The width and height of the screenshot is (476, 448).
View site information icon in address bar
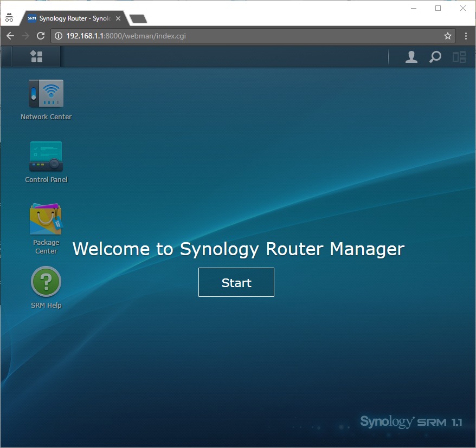pos(59,36)
